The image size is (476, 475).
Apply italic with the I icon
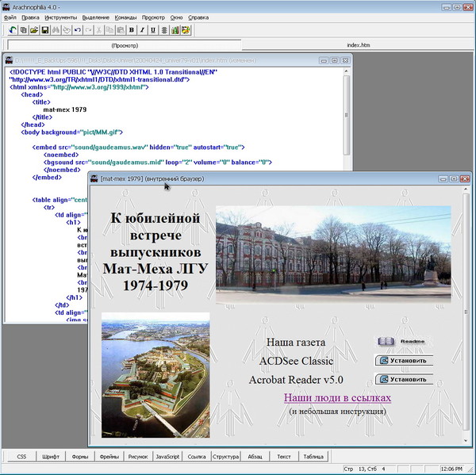coord(142,30)
